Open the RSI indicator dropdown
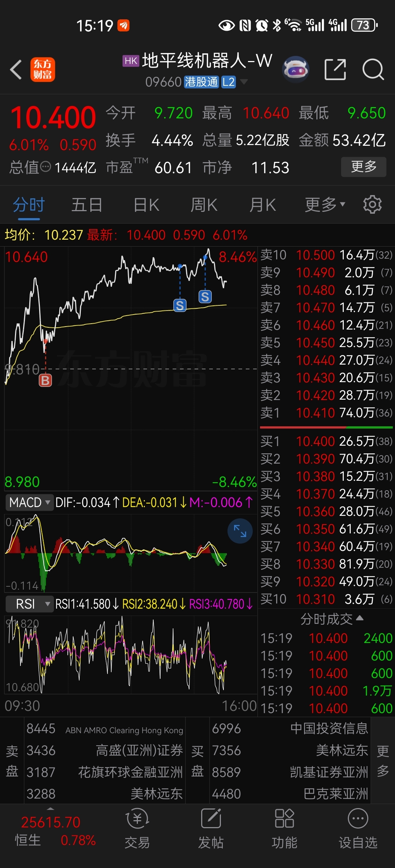Viewport: 395px width, 868px height. coord(30,604)
